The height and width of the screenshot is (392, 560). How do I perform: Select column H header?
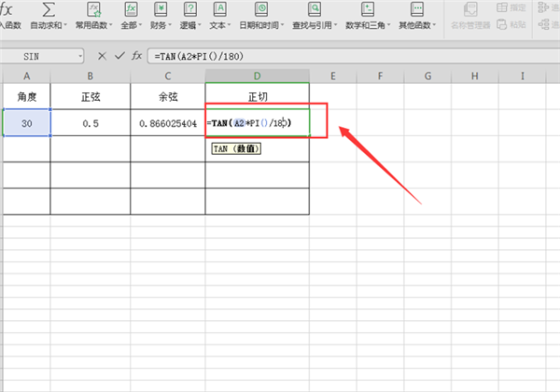pyautogui.click(x=475, y=76)
